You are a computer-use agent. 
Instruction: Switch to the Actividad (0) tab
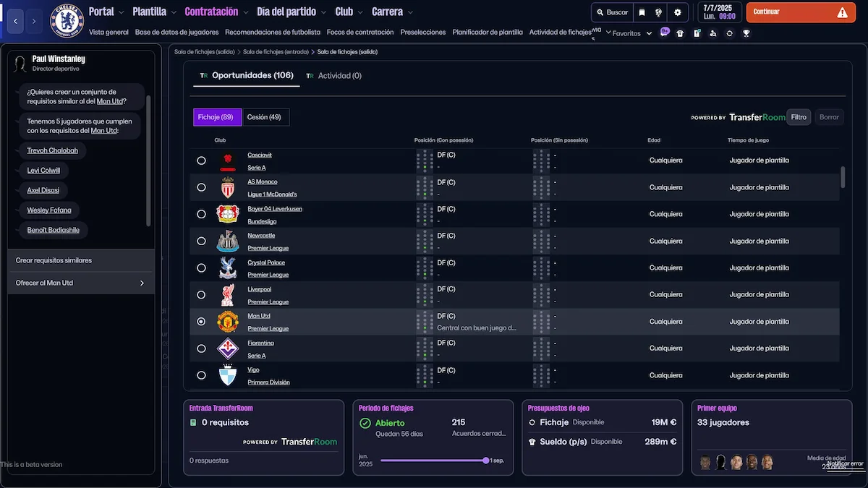pos(333,75)
